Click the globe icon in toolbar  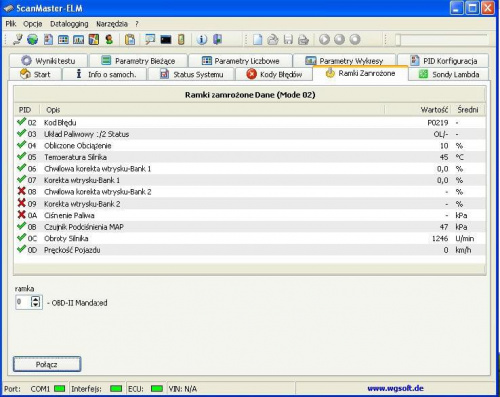click(x=33, y=39)
